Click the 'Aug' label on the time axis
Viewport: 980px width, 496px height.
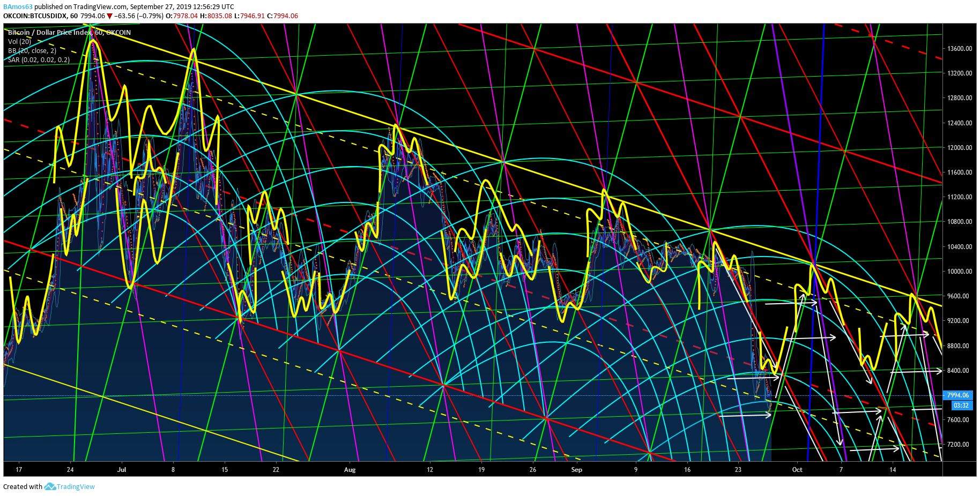point(350,470)
